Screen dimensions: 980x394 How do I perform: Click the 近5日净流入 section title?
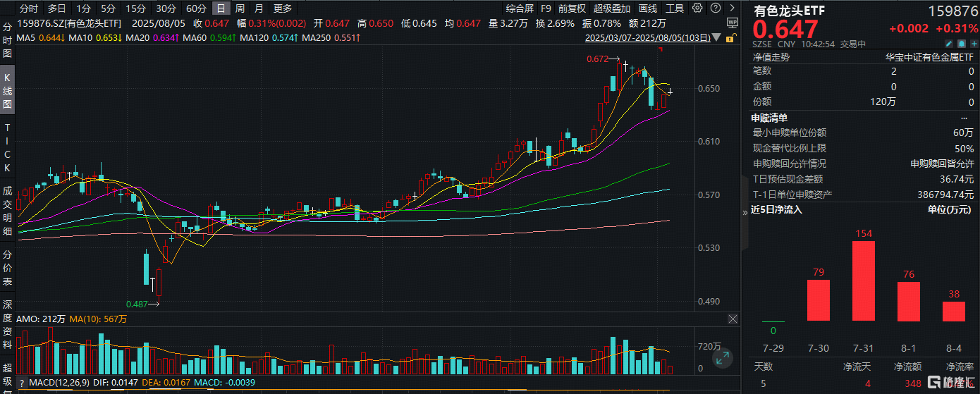776,209
